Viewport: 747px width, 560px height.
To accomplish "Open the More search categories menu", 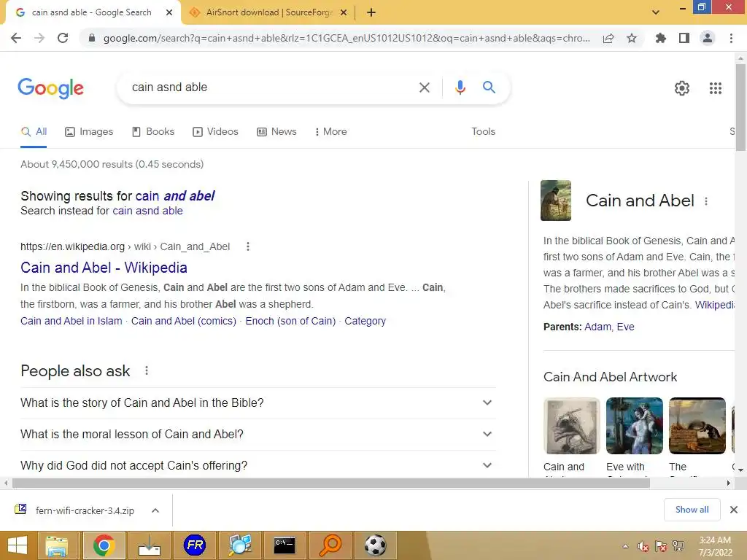I will [x=330, y=132].
